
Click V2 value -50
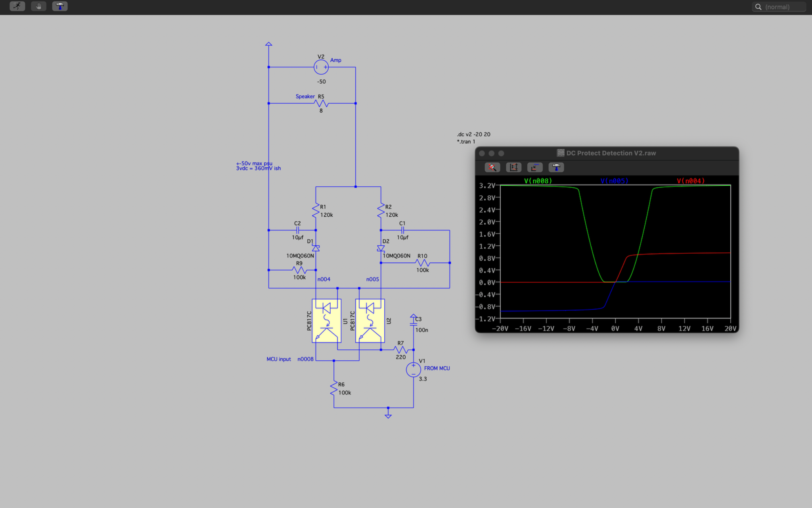point(322,82)
